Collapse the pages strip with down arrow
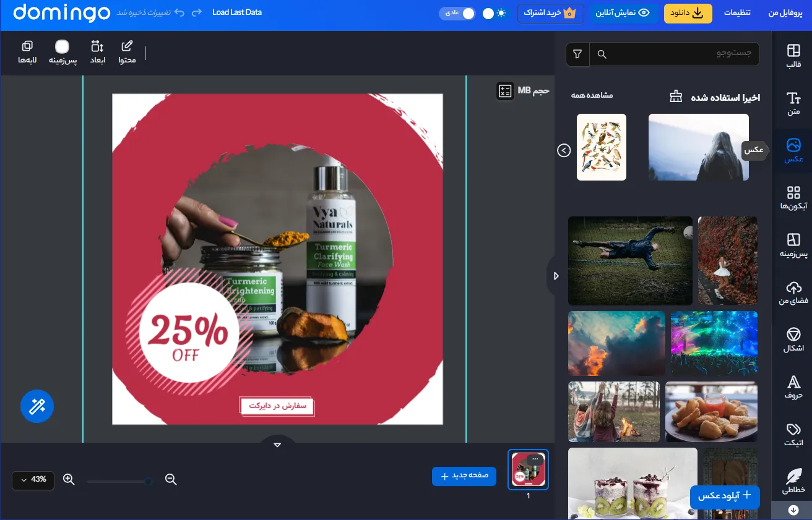Image resolution: width=812 pixels, height=520 pixels. tap(277, 445)
